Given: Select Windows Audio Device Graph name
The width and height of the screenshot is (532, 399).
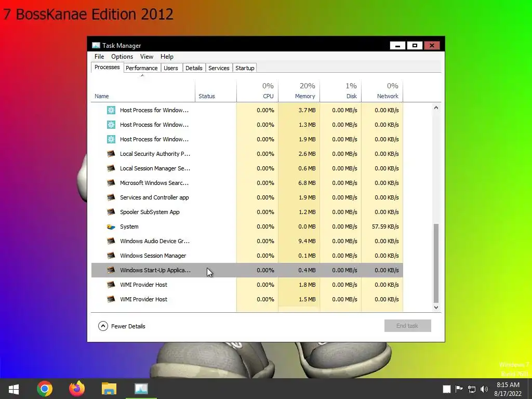Looking at the screenshot, I should tap(155, 241).
